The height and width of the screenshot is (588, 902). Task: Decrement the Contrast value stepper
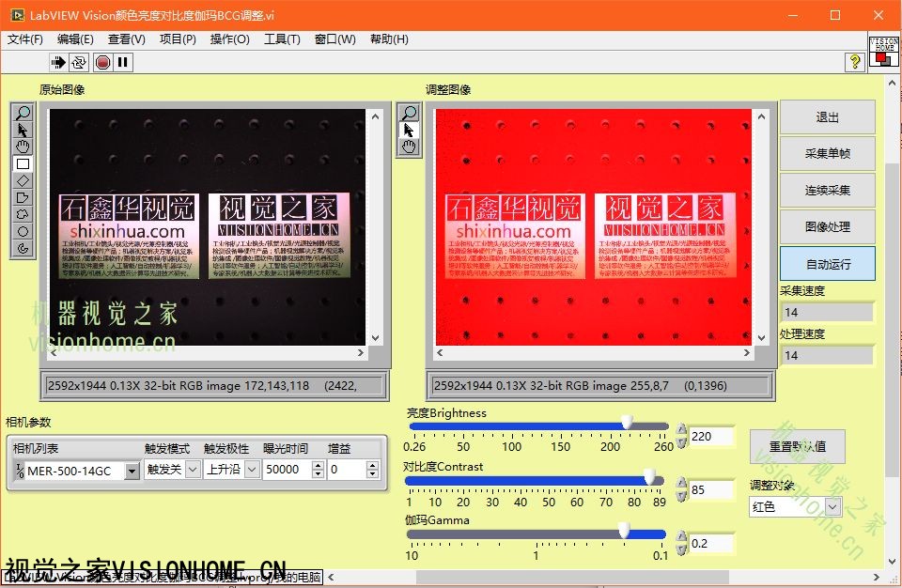(x=682, y=496)
